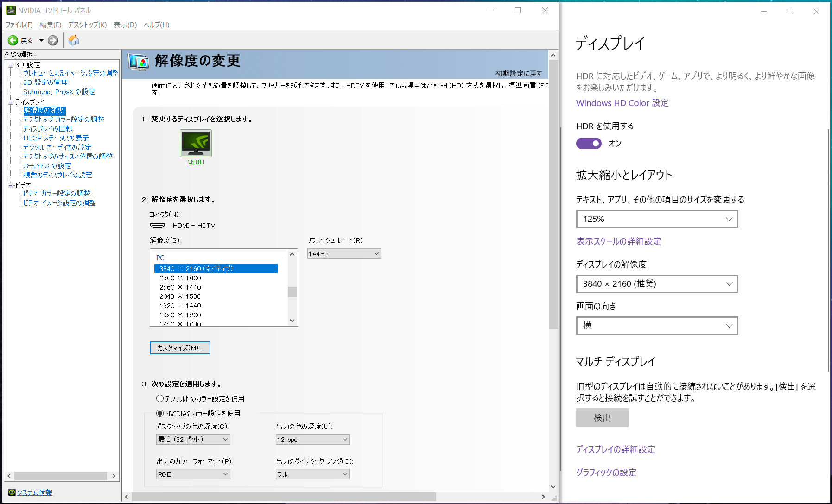
Task: Select デフォルトのカラー設定を使用 radio
Action: click(160, 398)
